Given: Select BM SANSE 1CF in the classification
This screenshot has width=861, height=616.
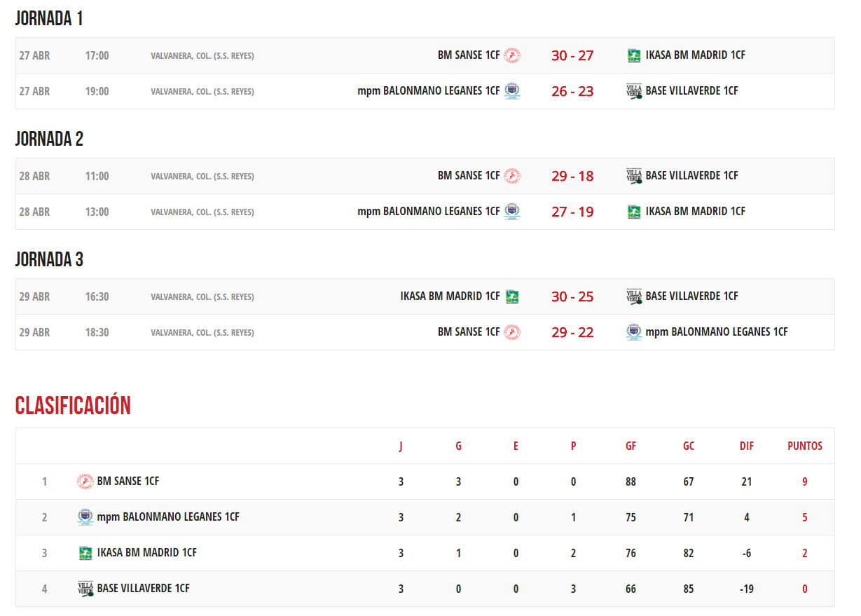Looking at the screenshot, I should [x=128, y=481].
